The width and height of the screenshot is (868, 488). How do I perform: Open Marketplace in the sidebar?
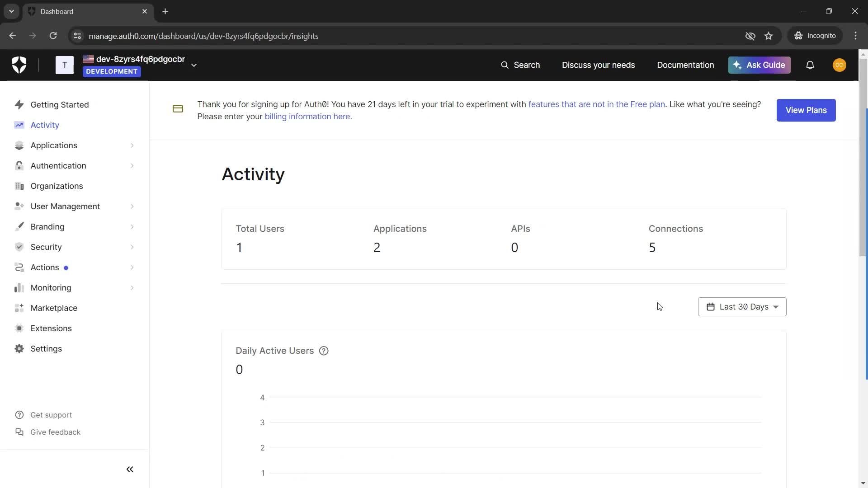tap(54, 308)
